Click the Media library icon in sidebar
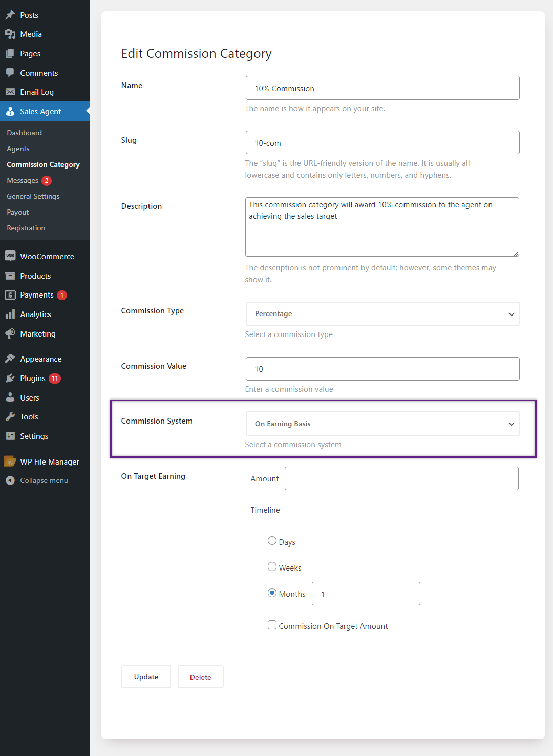 (10, 34)
